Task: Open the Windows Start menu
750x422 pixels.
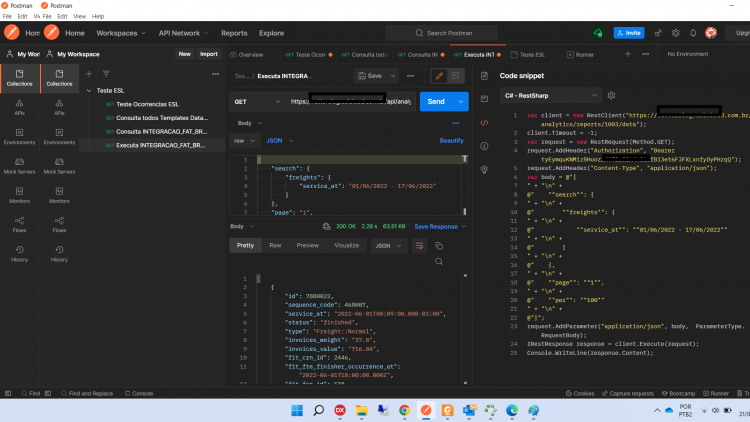Action: pos(297,411)
